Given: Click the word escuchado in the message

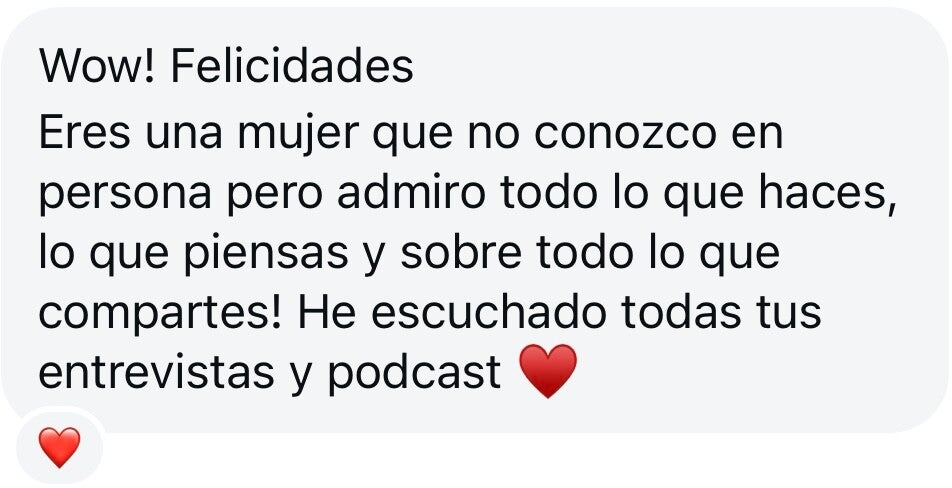Looking at the screenshot, I should 489,311.
